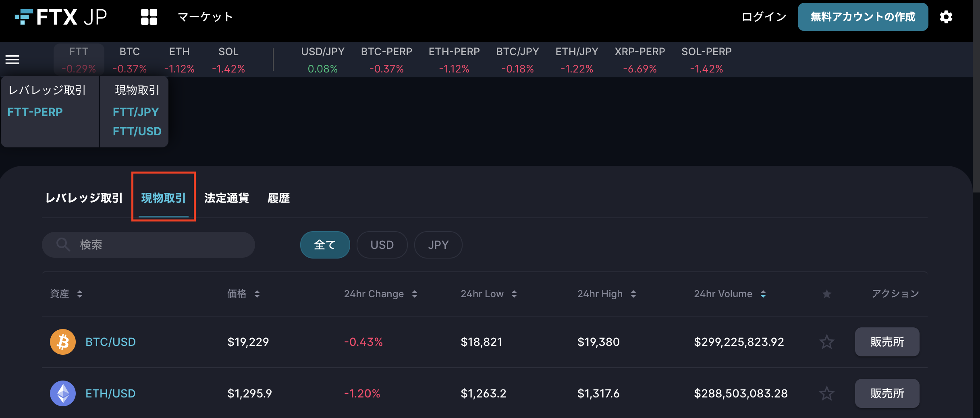Open FTT/USD in the dropdown popup
Image resolution: width=980 pixels, height=418 pixels.
[x=137, y=131]
